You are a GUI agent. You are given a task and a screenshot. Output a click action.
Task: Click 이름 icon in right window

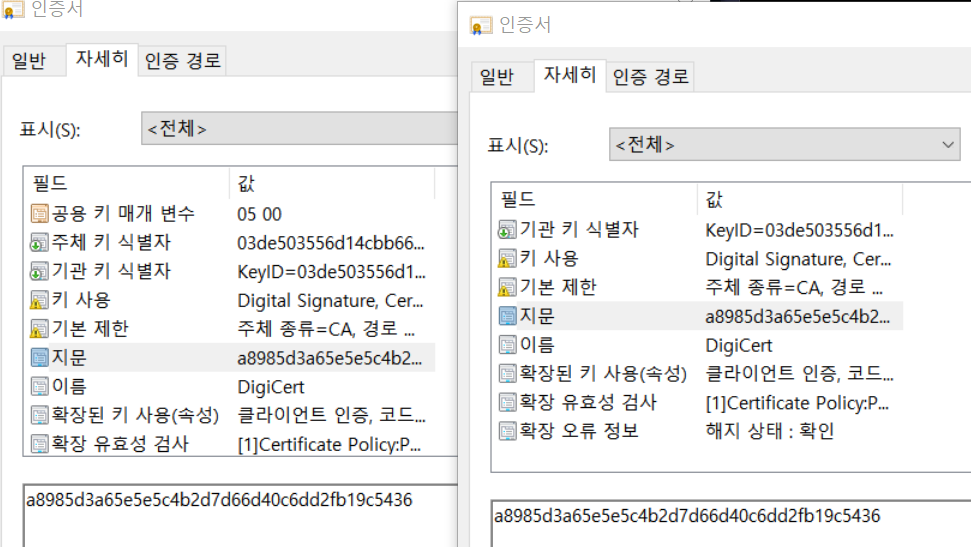point(507,344)
